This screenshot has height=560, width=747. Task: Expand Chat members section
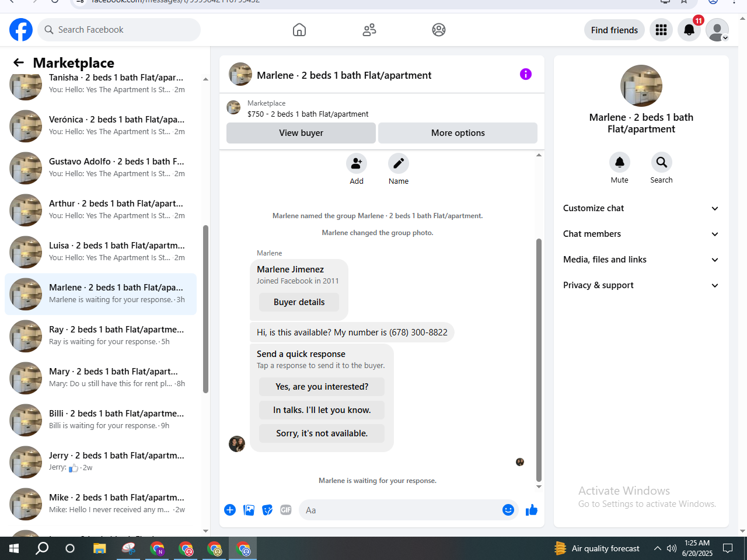pos(641,234)
